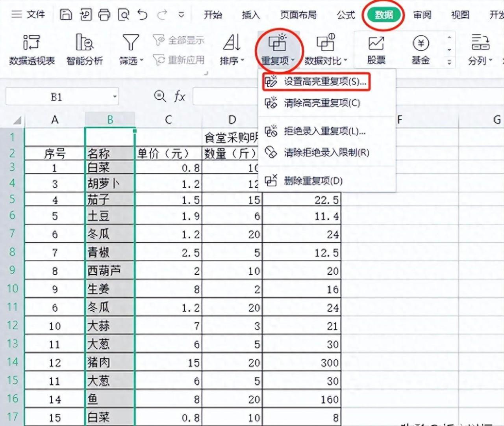Screen dimensions: 504x426
Task: Switch to the 公式 tab
Action: tap(346, 15)
